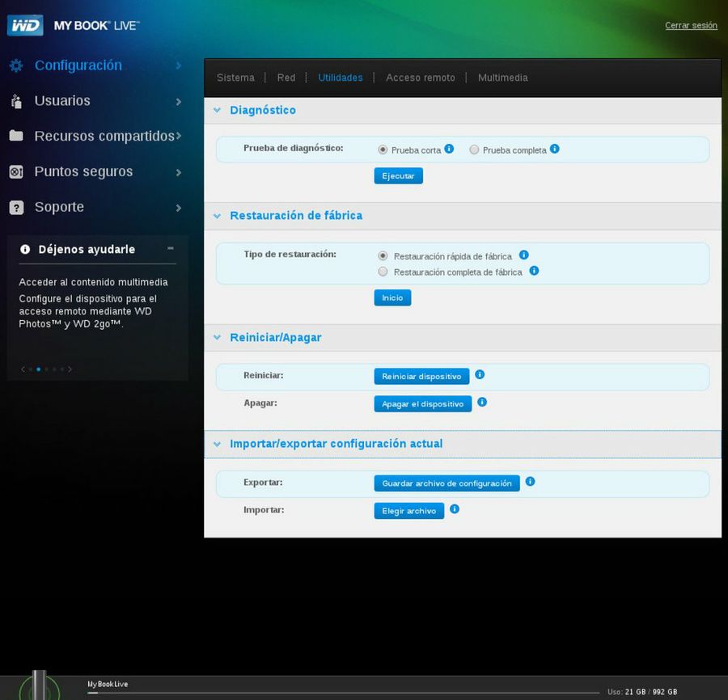Image resolution: width=728 pixels, height=700 pixels.
Task: Click info icon next to Reiniciar dispositivo button
Action: [480, 375]
